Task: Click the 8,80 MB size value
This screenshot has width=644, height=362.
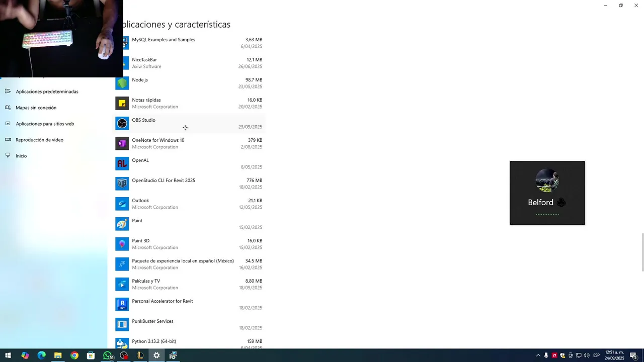Action: (x=254, y=281)
